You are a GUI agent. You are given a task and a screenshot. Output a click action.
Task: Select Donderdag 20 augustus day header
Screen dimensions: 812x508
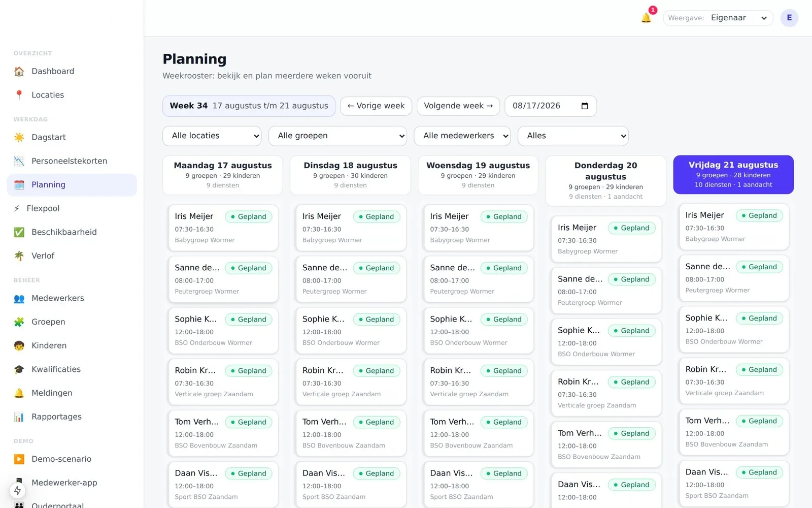pos(606,181)
